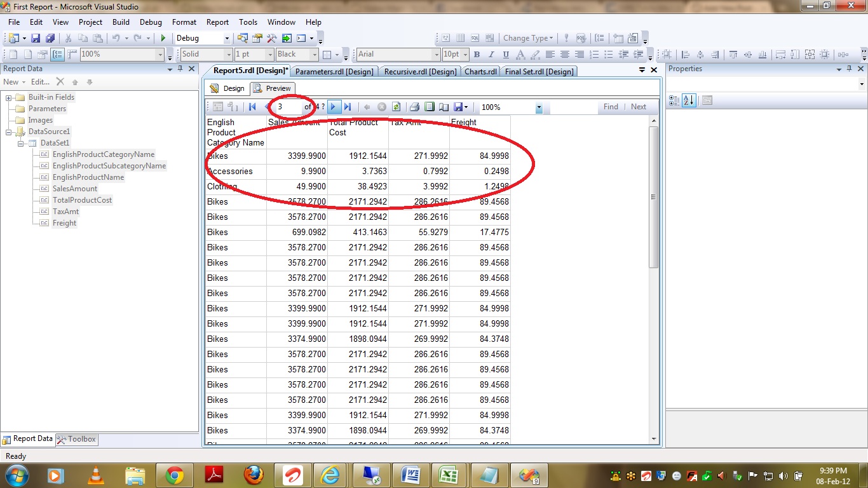Click the Page Setup icon
The image size is (868, 488).
click(444, 107)
